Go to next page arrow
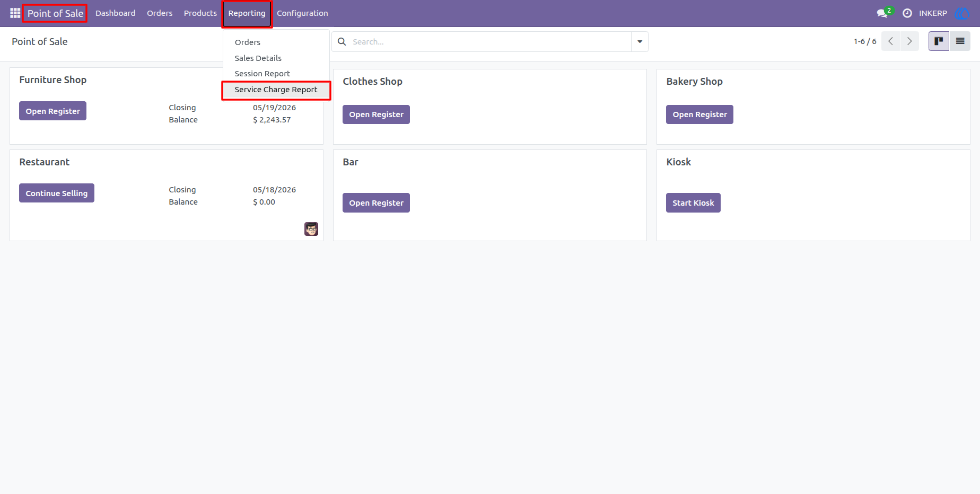The height and width of the screenshot is (494, 980). 909,41
